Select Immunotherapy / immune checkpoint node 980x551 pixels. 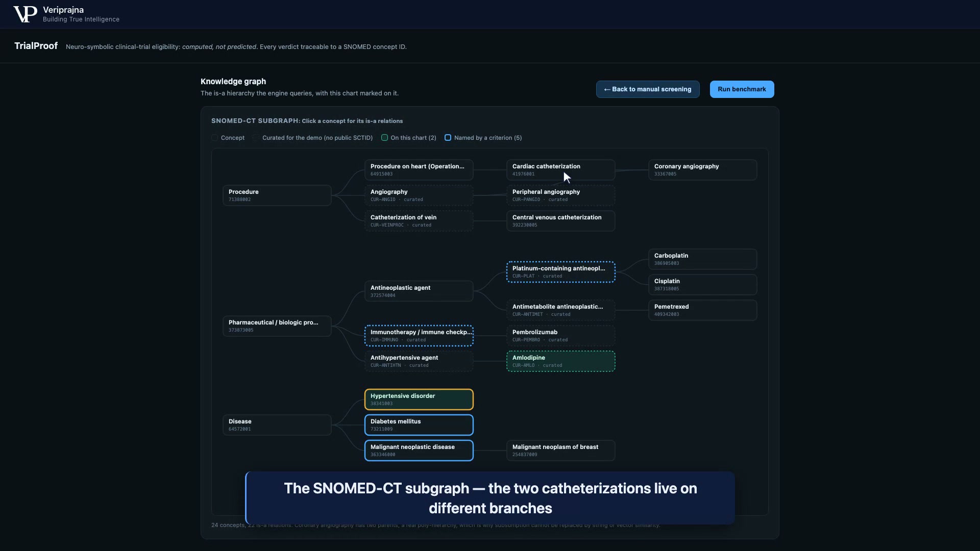click(419, 336)
